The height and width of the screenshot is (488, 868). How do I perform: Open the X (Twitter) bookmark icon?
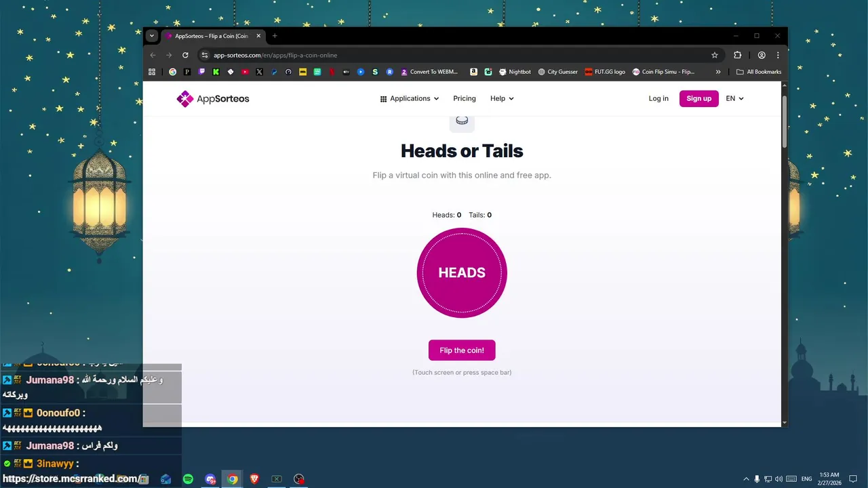[x=260, y=71]
